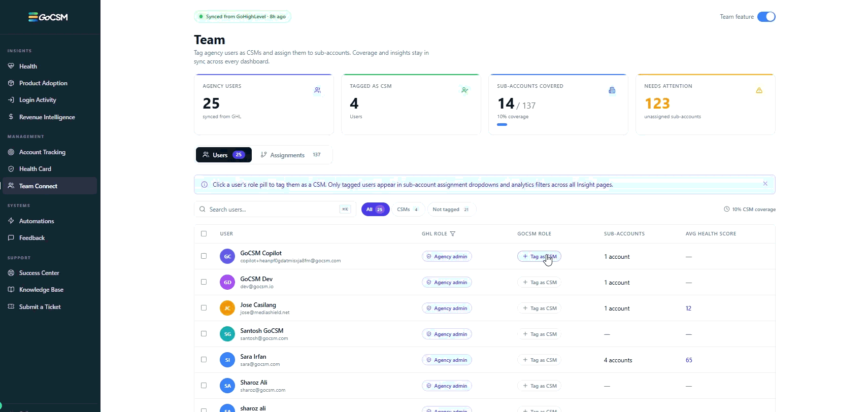Switch to the Users tab

pos(224,155)
